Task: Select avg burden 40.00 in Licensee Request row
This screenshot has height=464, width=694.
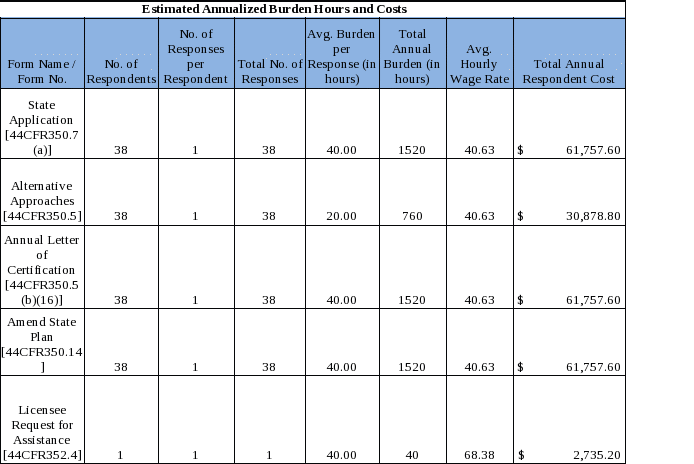Action: (341, 455)
